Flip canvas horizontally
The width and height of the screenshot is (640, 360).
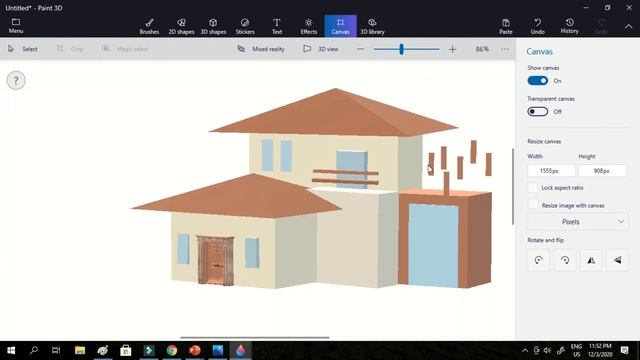click(x=591, y=260)
